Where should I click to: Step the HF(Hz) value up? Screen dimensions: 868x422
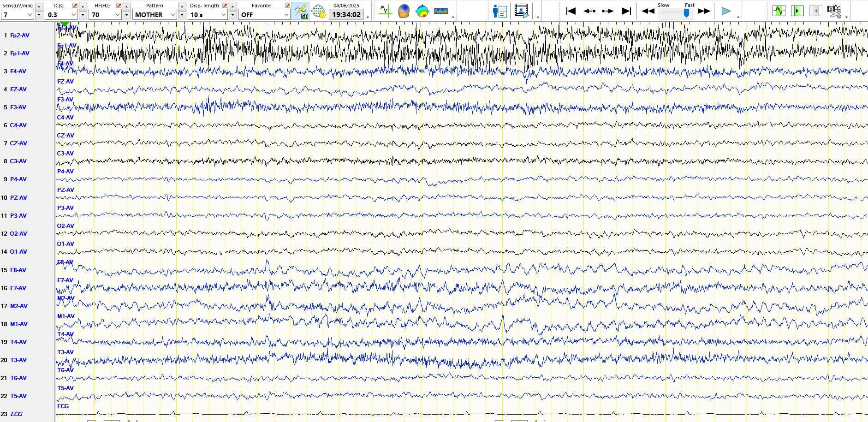click(126, 6)
